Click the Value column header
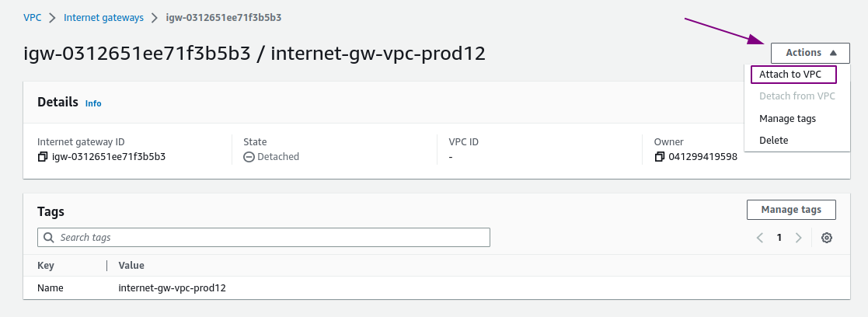The image size is (868, 317). pos(131,266)
